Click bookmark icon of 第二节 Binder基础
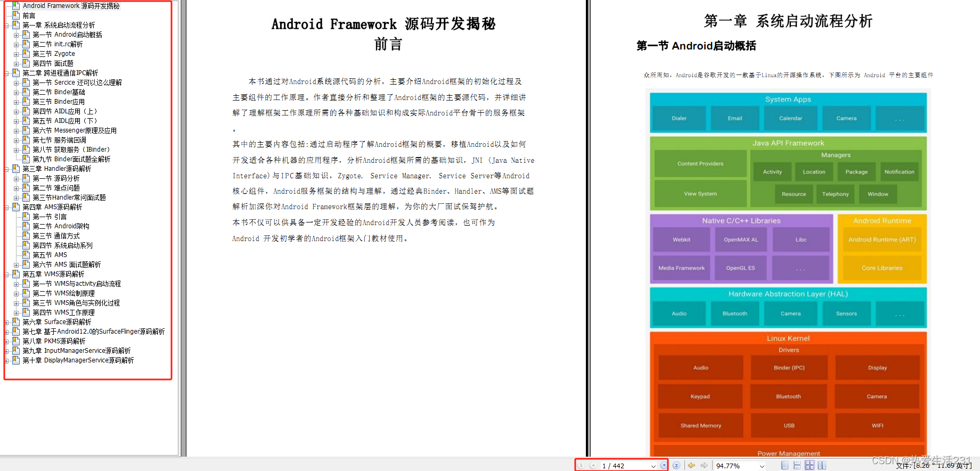 26,92
